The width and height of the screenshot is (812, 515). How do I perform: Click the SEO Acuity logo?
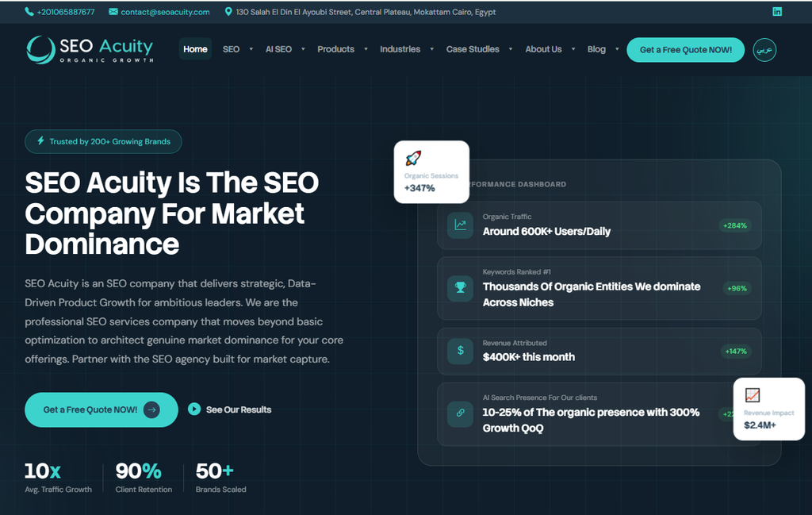click(90, 50)
